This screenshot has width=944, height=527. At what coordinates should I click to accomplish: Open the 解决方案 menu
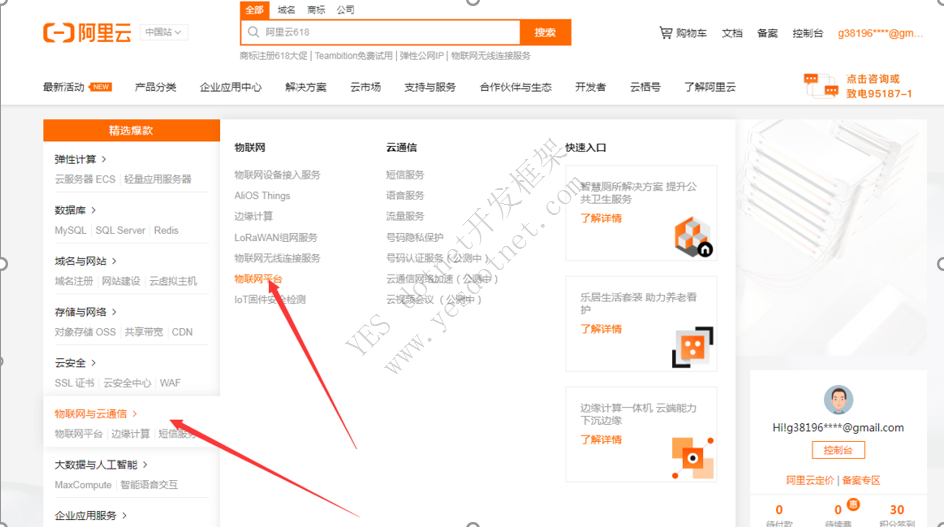pyautogui.click(x=306, y=87)
